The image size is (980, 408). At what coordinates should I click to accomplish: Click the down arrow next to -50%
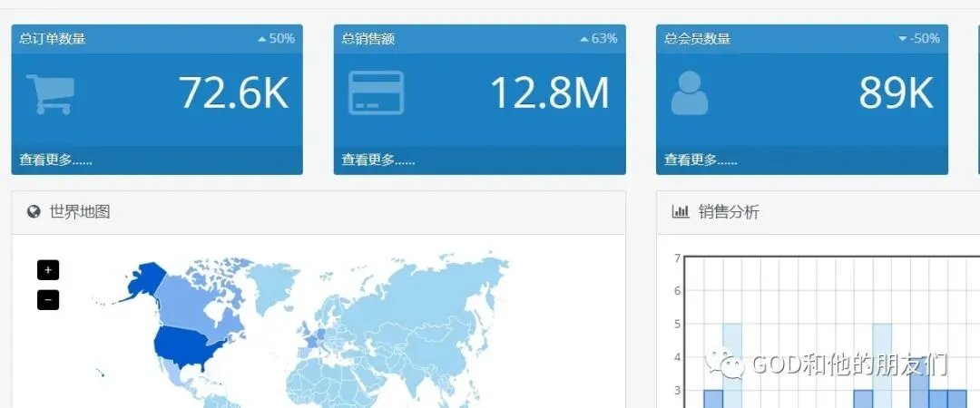(x=903, y=39)
